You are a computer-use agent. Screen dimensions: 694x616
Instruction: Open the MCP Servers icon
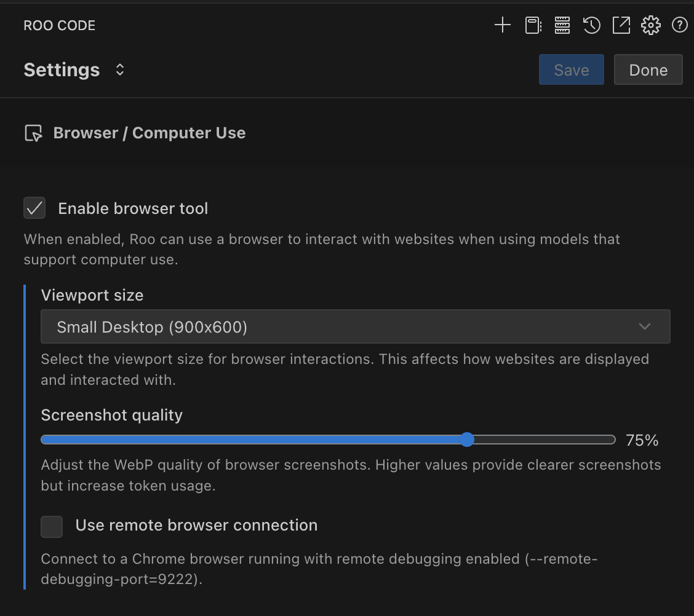(561, 25)
